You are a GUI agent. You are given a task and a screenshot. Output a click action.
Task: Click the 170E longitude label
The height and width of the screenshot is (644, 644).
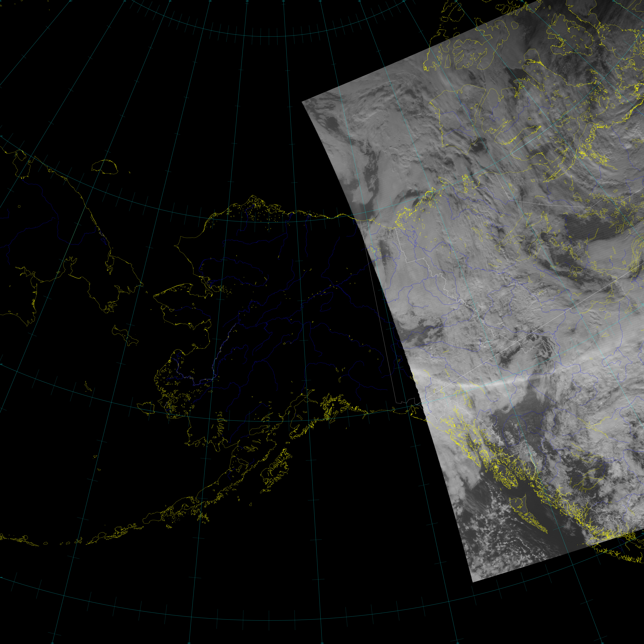(x=125, y=1)
